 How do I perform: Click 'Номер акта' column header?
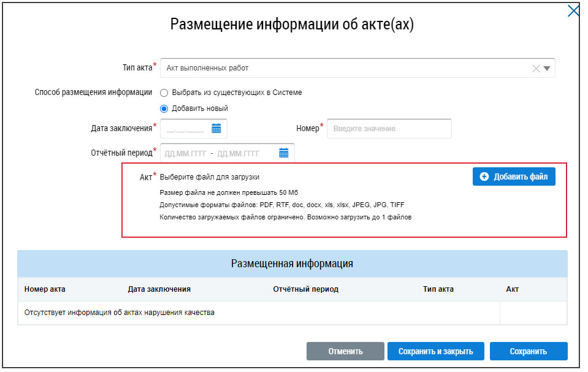coord(45,289)
